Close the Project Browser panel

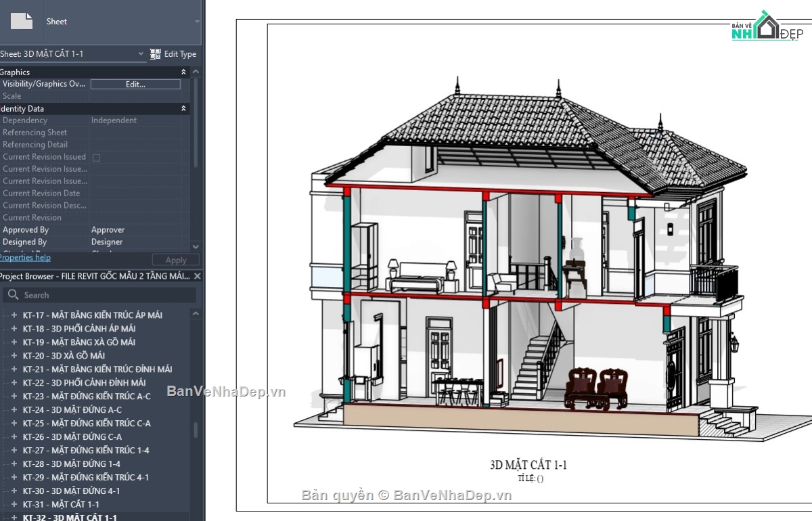pos(197,276)
